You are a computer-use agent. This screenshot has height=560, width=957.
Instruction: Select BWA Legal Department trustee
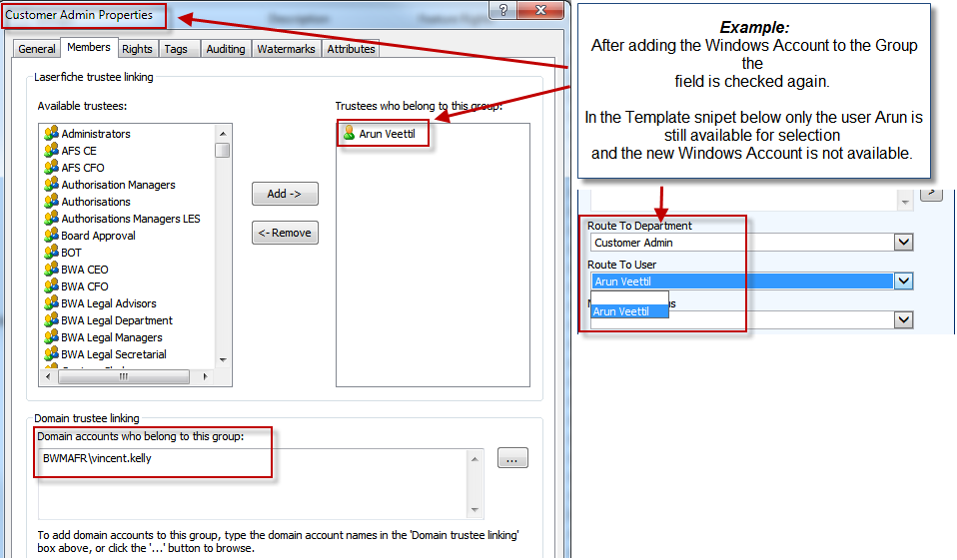coord(117,320)
